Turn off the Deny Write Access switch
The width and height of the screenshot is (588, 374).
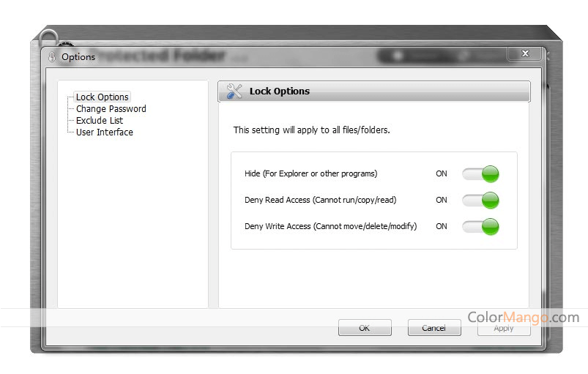pos(480,226)
